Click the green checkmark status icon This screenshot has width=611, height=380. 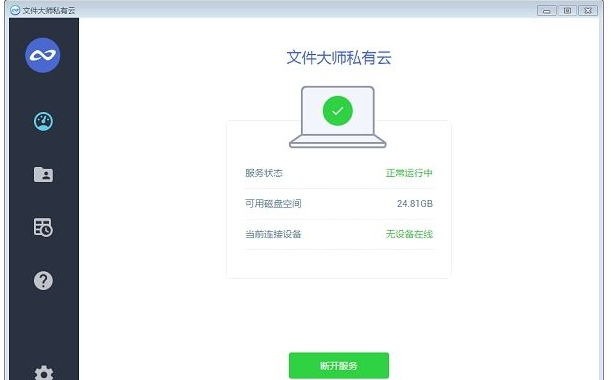[338, 111]
